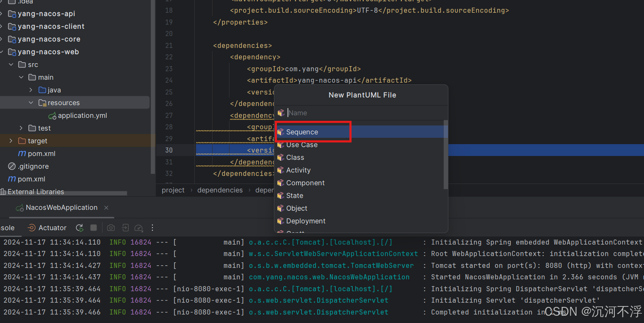Expand the target folder node
The height and width of the screenshot is (323, 644).
coord(11,141)
